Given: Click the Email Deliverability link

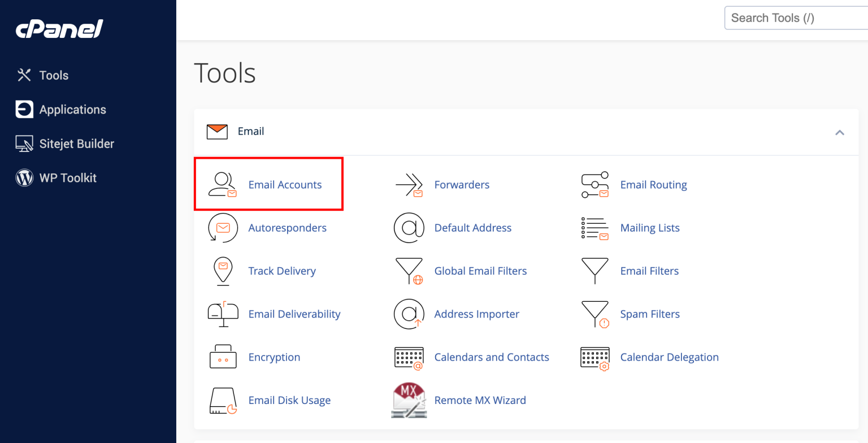Looking at the screenshot, I should click(294, 314).
